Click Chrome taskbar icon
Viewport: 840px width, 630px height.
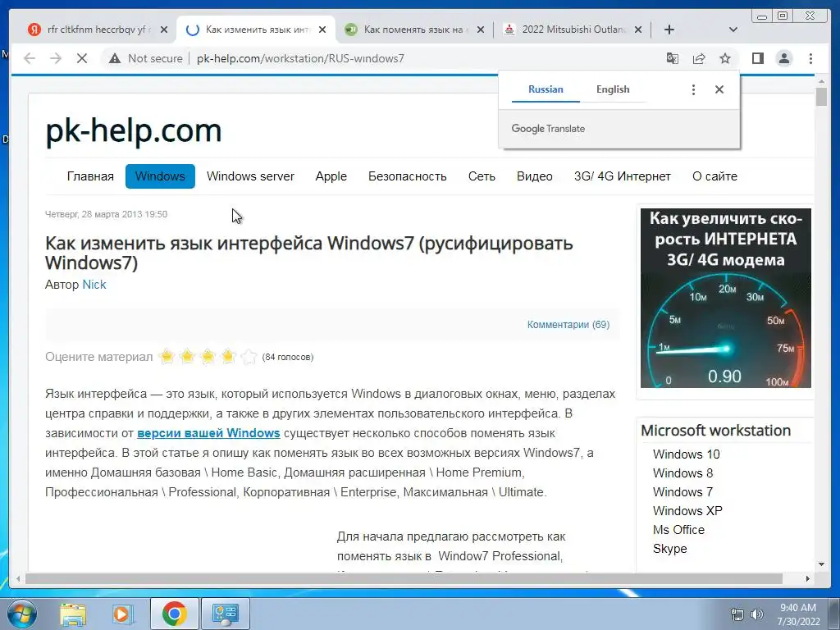[x=174, y=614]
